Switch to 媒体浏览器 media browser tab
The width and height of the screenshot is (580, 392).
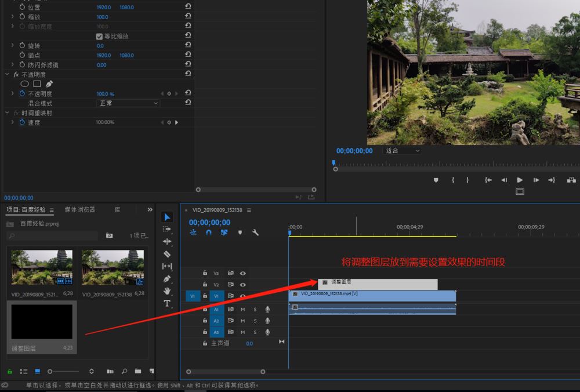pyautogui.click(x=80, y=210)
